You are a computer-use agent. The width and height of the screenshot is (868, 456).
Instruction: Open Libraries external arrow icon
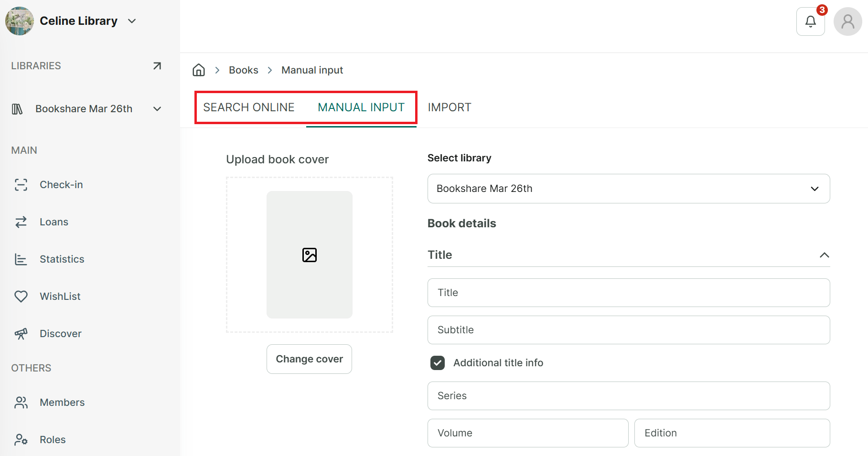[x=157, y=66]
